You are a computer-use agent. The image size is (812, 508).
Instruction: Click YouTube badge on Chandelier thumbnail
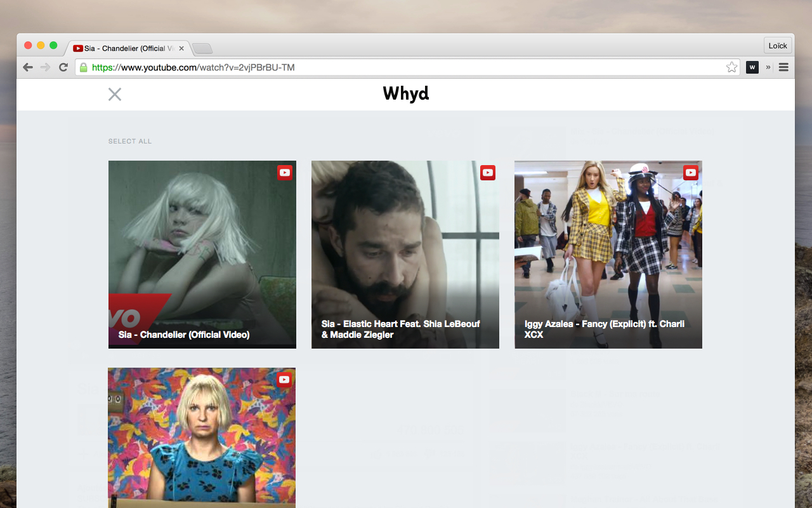coord(285,172)
